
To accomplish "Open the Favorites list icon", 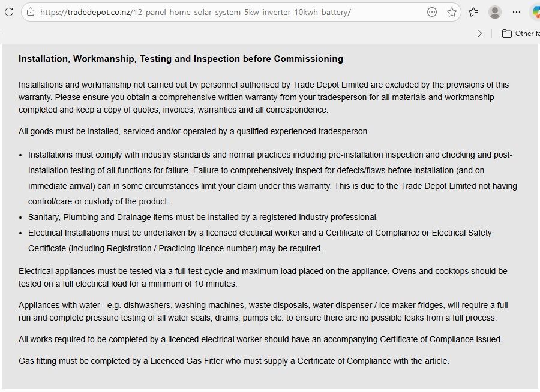I will tap(473, 12).
